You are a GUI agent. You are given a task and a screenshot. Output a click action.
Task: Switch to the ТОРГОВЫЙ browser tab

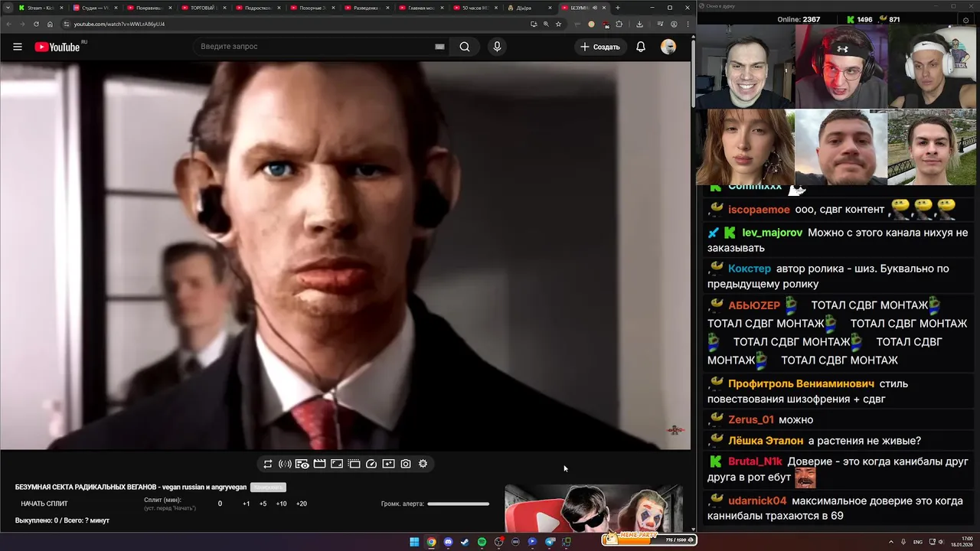pos(203,8)
